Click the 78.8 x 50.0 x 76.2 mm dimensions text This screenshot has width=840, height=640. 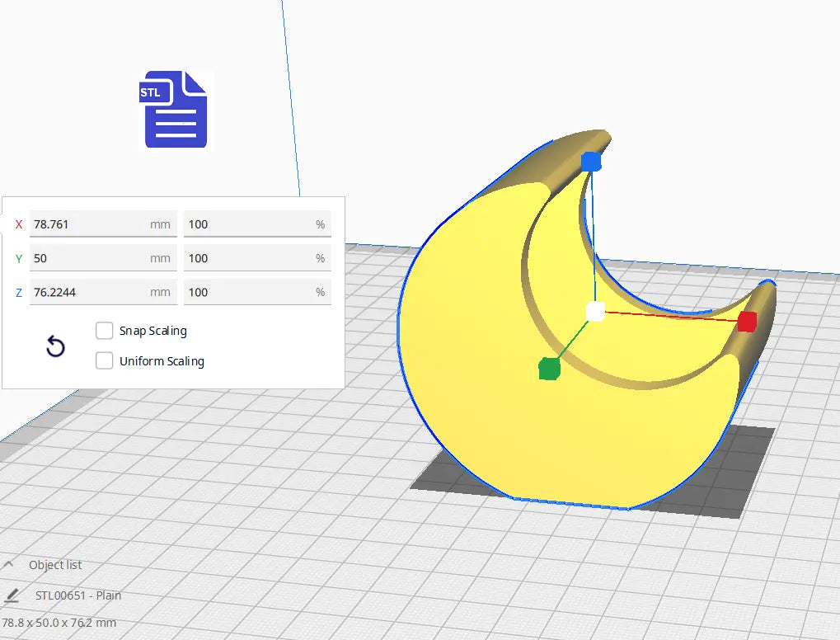59,623
